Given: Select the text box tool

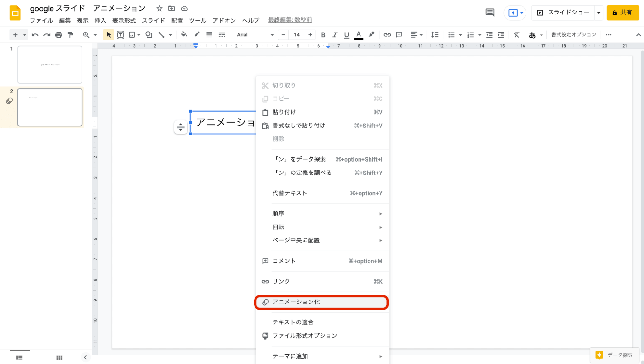Looking at the screenshot, I should point(120,35).
